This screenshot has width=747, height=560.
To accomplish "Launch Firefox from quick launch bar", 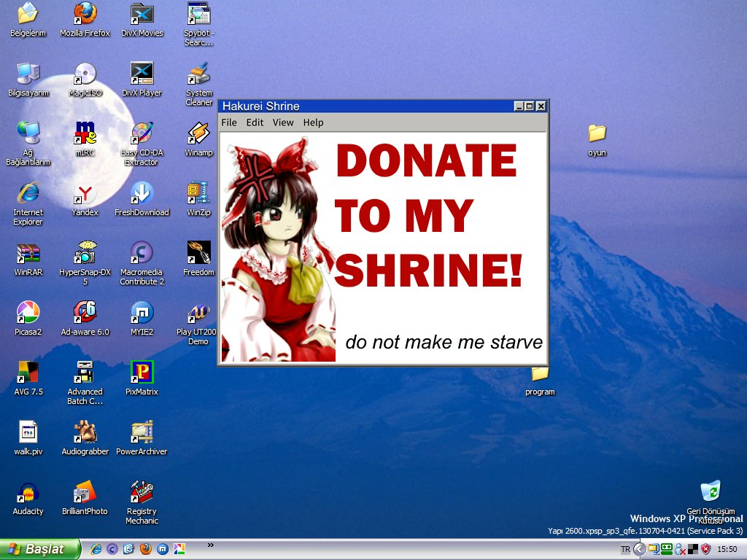I will coord(146,549).
